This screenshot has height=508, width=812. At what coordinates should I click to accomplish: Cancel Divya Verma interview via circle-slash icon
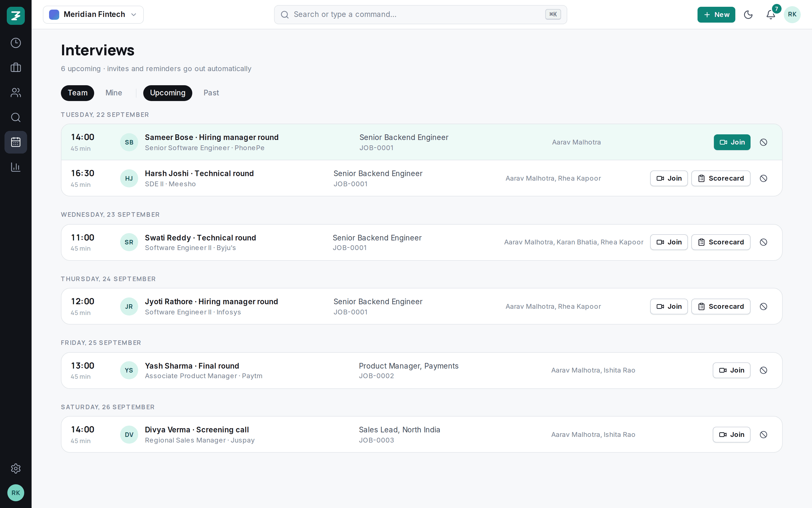pos(763,434)
